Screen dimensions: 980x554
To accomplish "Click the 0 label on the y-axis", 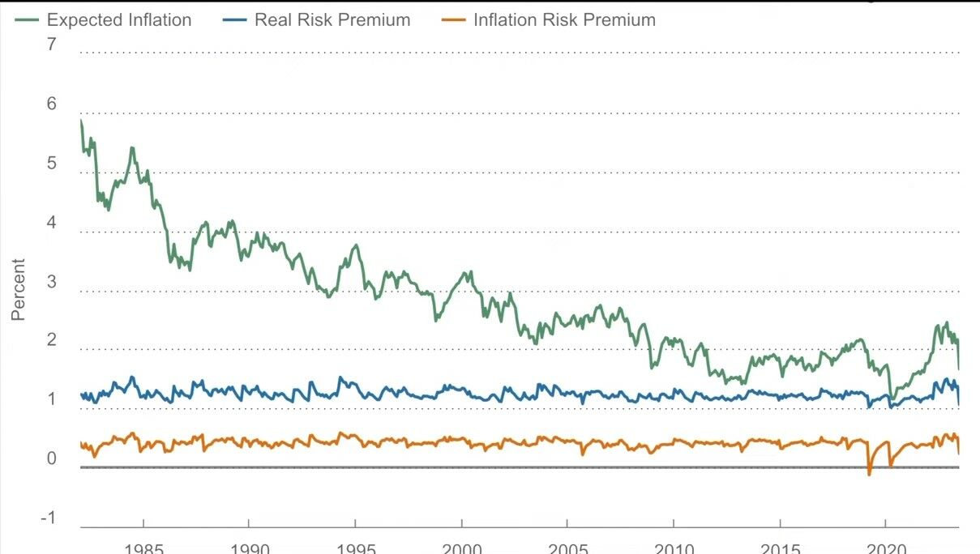I will (x=52, y=458).
